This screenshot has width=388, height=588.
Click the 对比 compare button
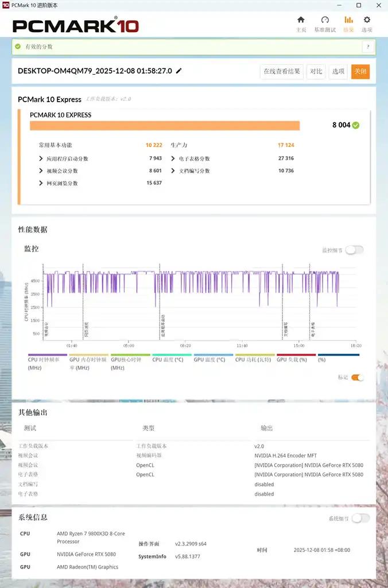click(316, 71)
